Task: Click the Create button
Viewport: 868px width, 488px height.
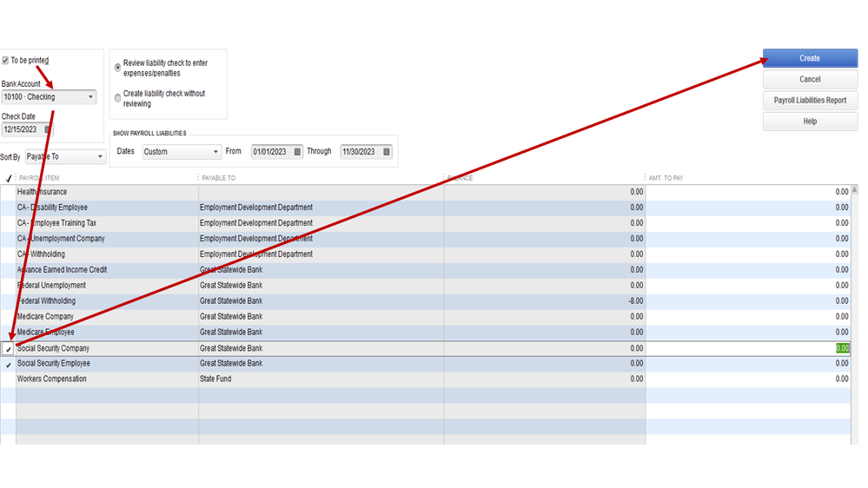Action: [810, 58]
